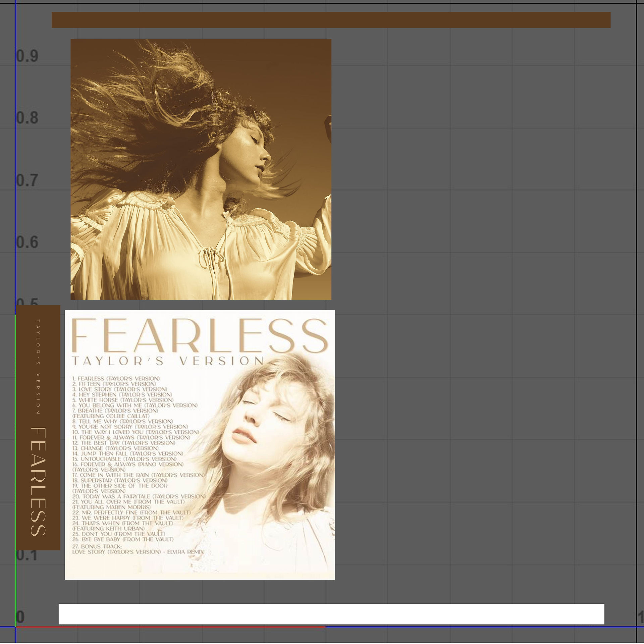644x644 pixels.
Task: Click track "19. The Other Side Of The Door"
Action: coord(120,486)
